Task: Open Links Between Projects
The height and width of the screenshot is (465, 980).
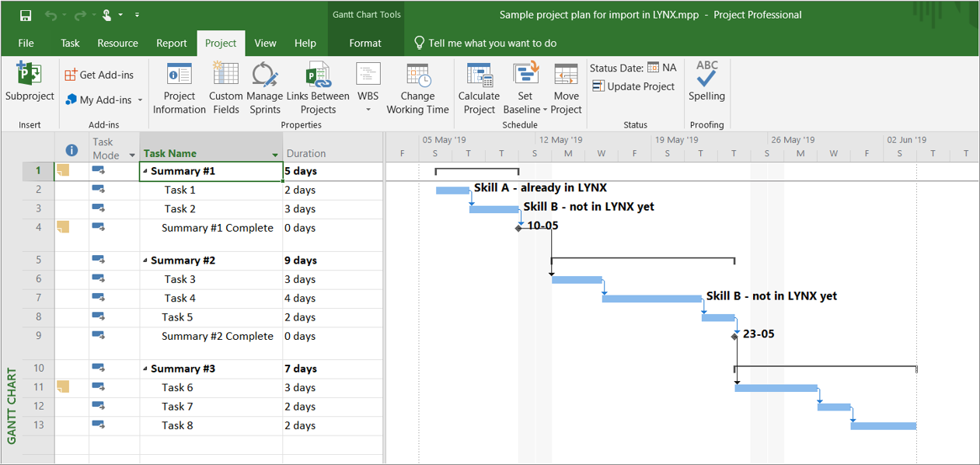Action: (318, 75)
